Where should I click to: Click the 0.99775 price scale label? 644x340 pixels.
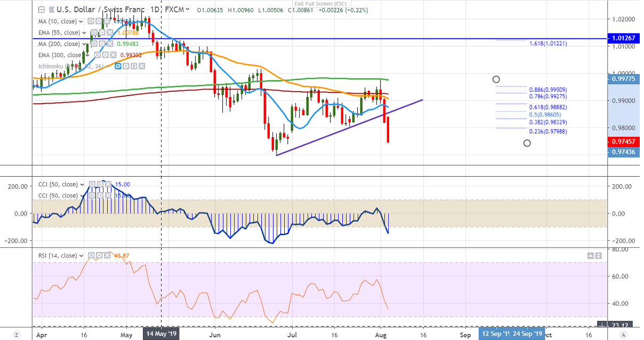tap(623, 79)
